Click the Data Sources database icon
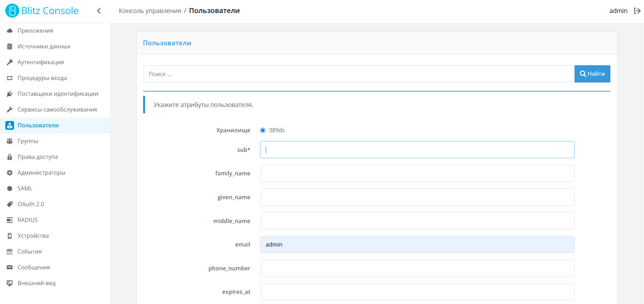644x304 pixels. click(10, 47)
